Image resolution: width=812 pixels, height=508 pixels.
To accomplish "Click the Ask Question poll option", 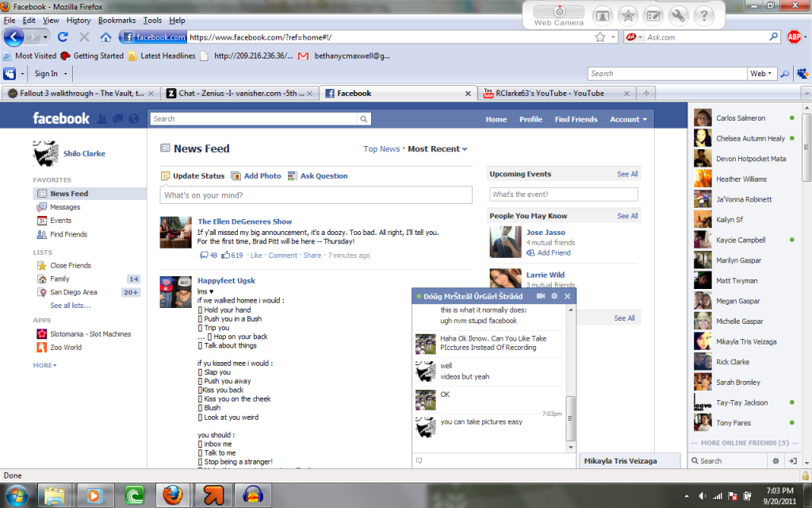I will [317, 175].
